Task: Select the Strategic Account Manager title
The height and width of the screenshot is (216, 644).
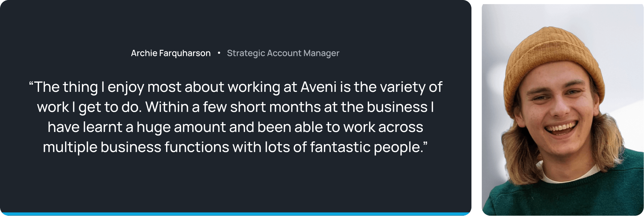Action: tap(283, 53)
